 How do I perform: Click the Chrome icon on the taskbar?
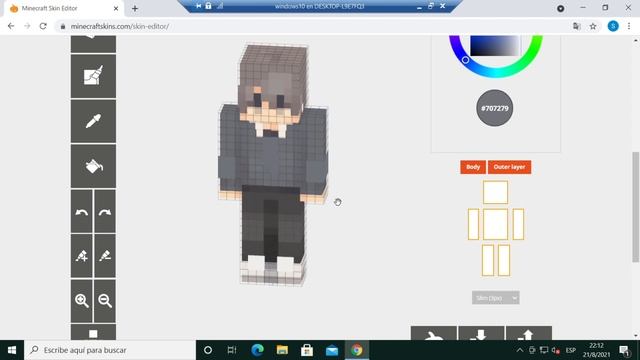point(357,350)
